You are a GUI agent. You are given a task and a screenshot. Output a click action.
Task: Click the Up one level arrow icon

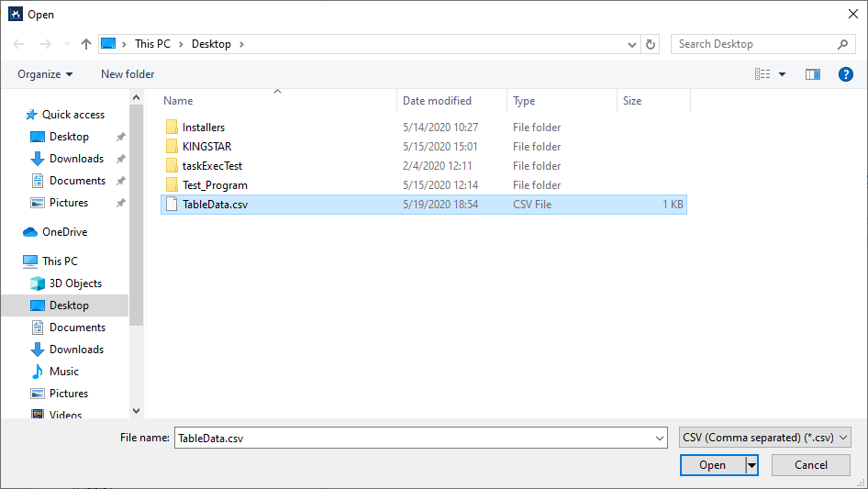click(x=86, y=44)
